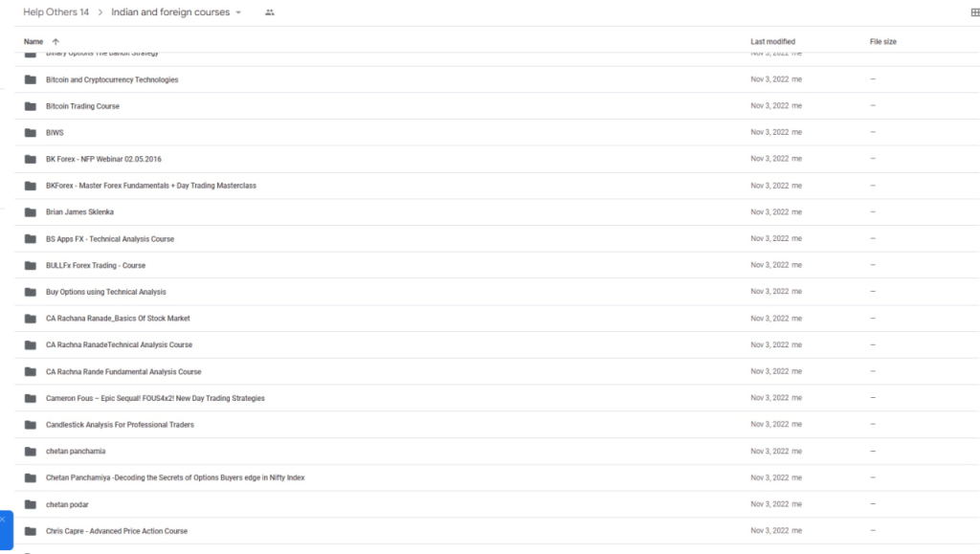This screenshot has width=980, height=554.
Task: Click folder icon for Chetan Panchamiya Decoding Secrets
Action: coord(30,477)
